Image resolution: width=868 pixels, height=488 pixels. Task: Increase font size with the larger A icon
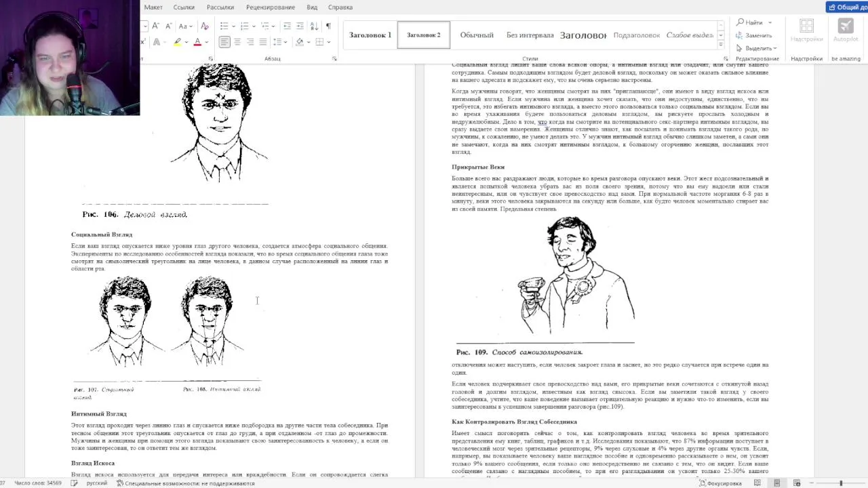pyautogui.click(x=155, y=26)
